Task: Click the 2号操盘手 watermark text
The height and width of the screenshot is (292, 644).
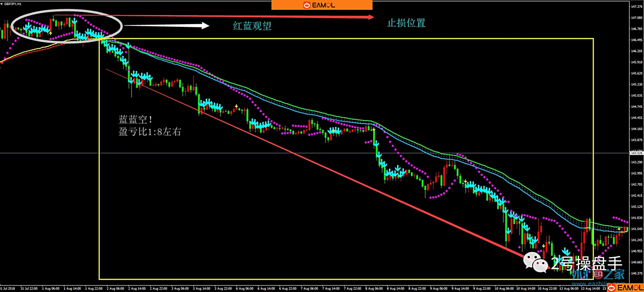Action: click(586, 263)
